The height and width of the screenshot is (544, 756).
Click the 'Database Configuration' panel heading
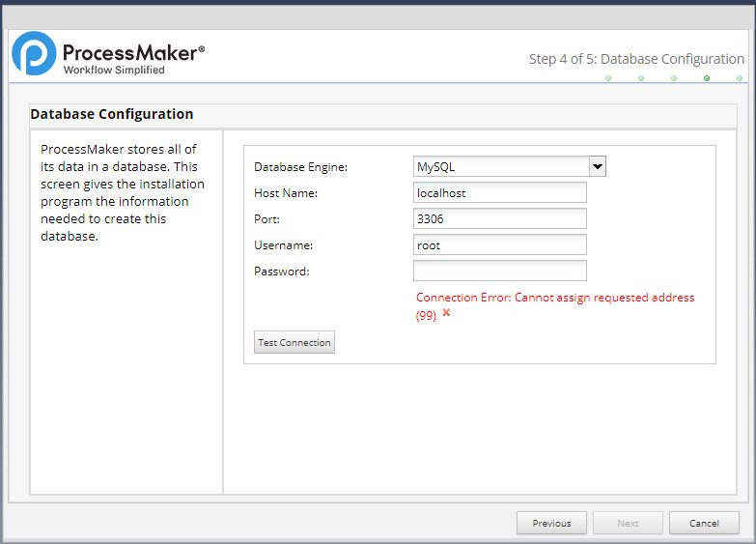[x=112, y=114]
